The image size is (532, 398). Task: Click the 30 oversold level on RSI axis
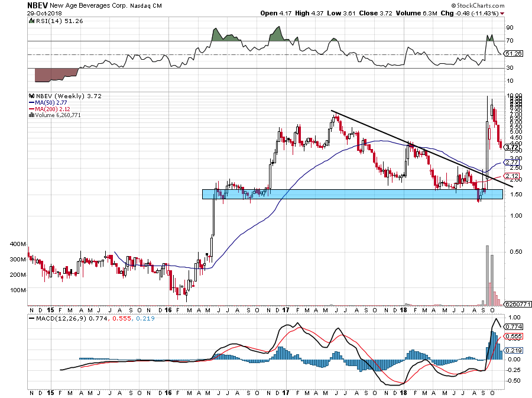pos(510,68)
